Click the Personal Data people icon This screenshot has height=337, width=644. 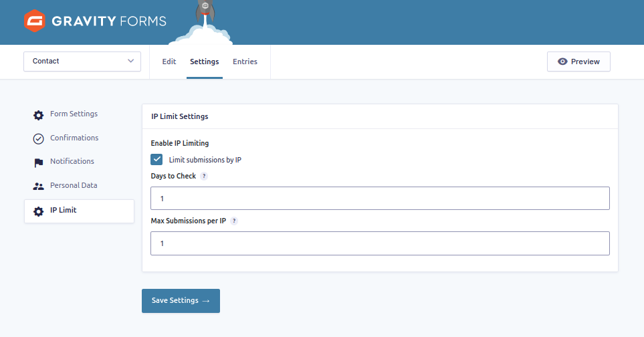(38, 187)
